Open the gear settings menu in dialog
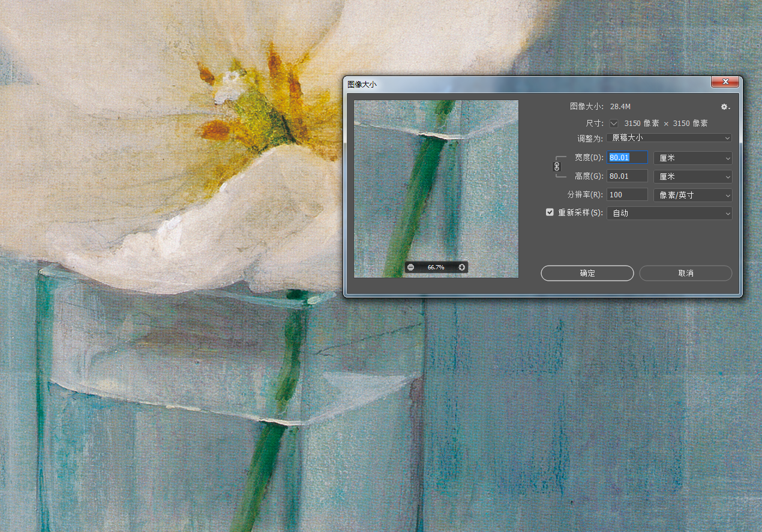The height and width of the screenshot is (532, 762). point(725,107)
